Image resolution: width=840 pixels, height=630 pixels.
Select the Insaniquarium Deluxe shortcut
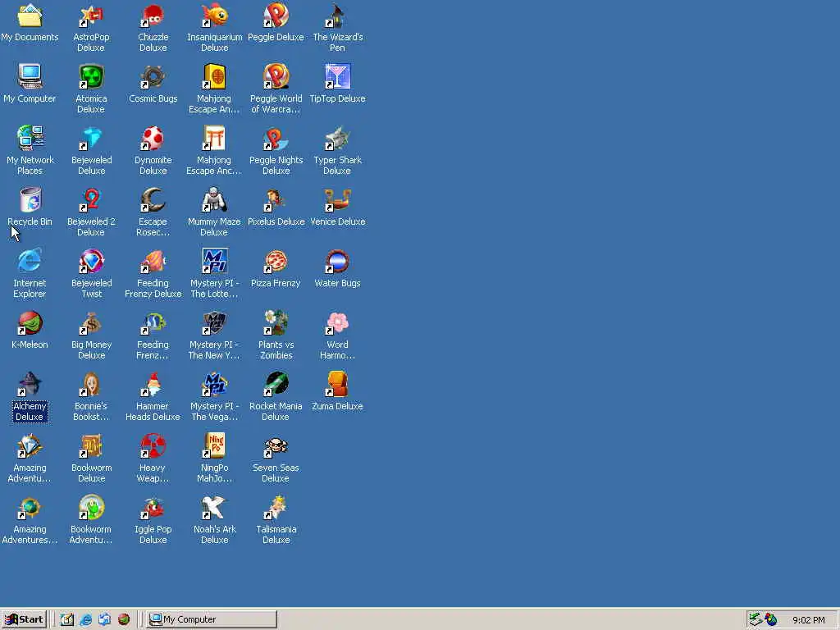point(215,16)
